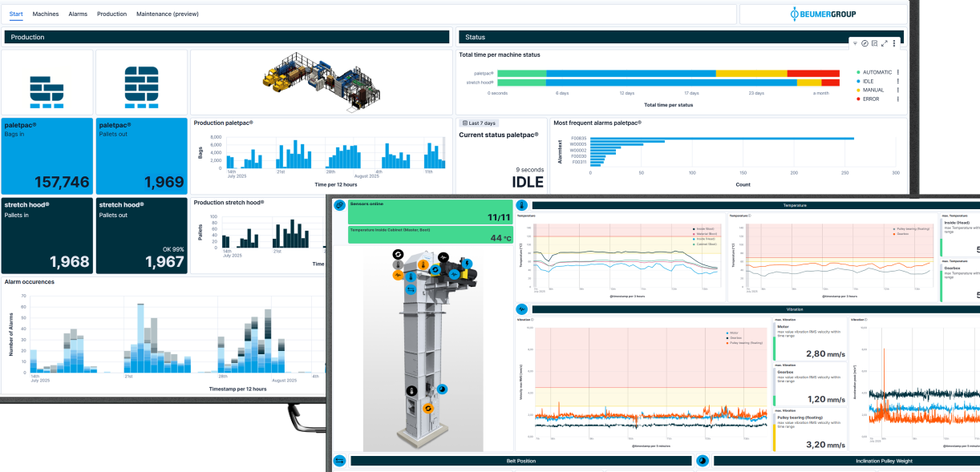This screenshot has width=980, height=472.
Task: Select the black thermometer sensor at elevator boot
Action: point(412,391)
